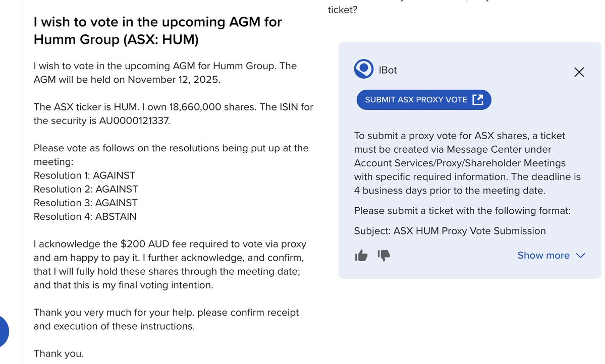Click the 'ticket?' text at top
Image resolution: width=605 pixels, height=364 pixels.
pos(343,10)
